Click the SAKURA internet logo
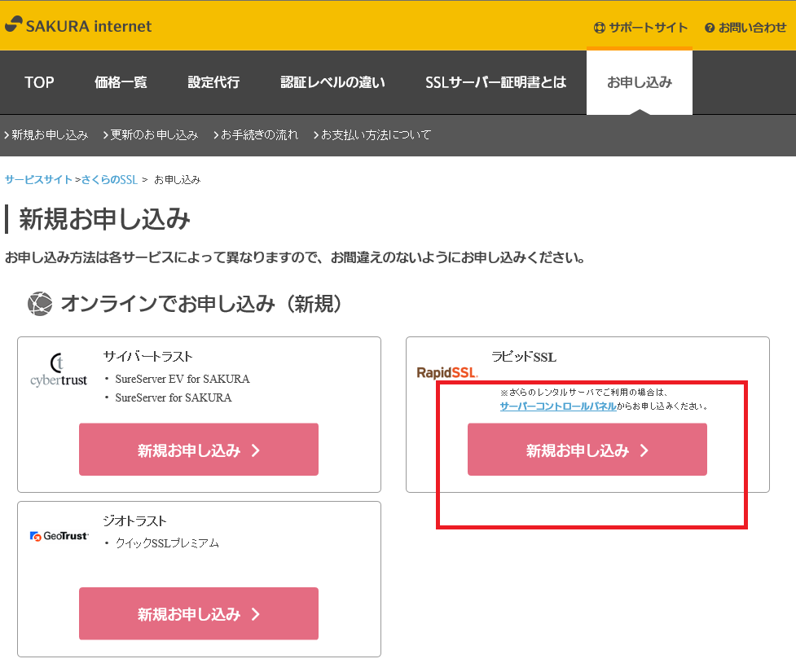Screen dimensions: 796x672 [x=78, y=25]
